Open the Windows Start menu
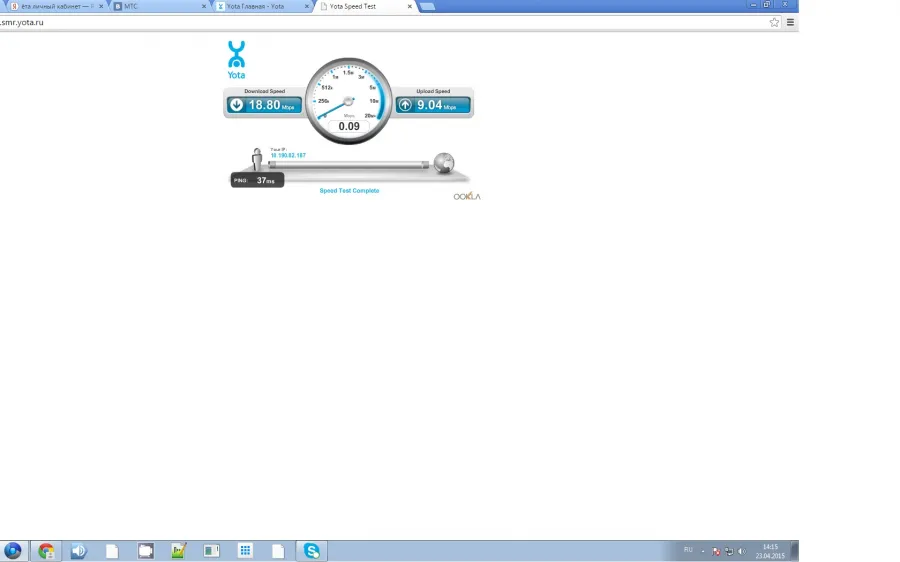900x562 pixels. (x=12, y=551)
